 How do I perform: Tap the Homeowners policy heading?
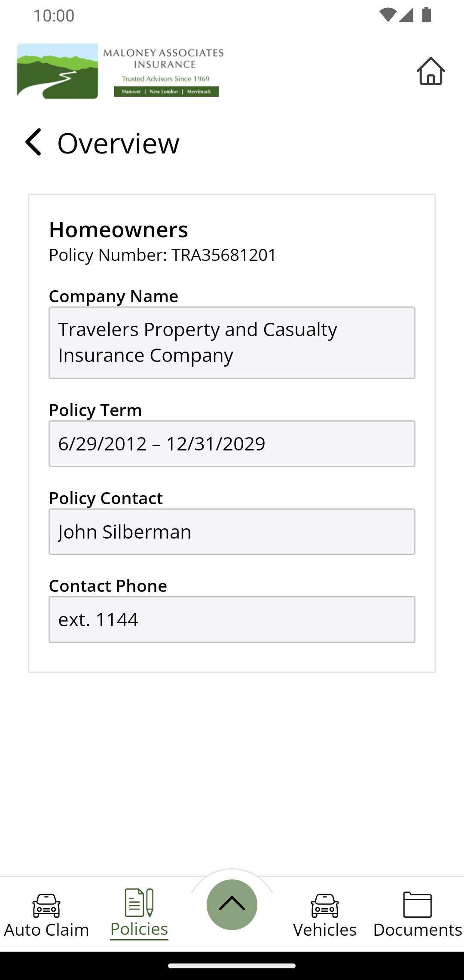(x=119, y=230)
